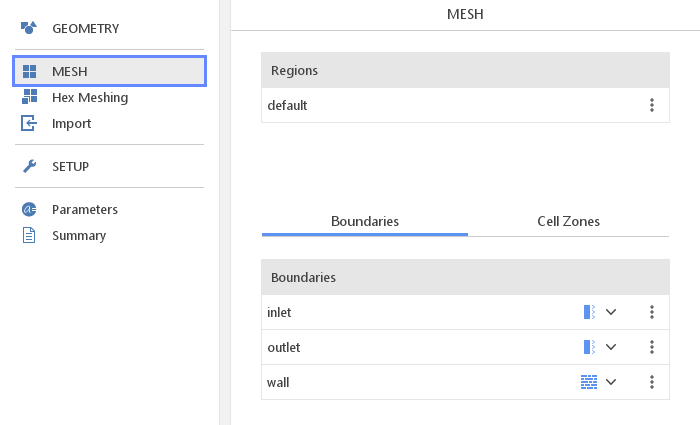Expand the wall boundary type dropdown

[611, 382]
